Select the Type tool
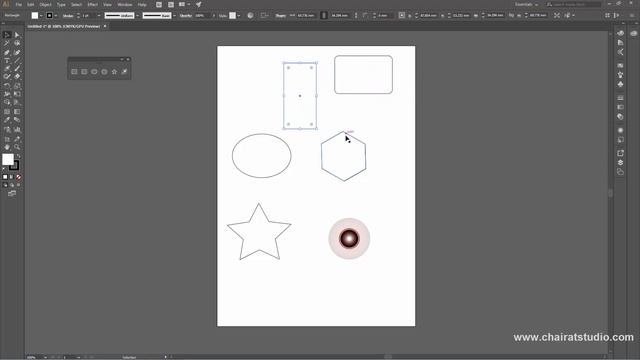This screenshot has height=360, width=640. click(x=7, y=60)
